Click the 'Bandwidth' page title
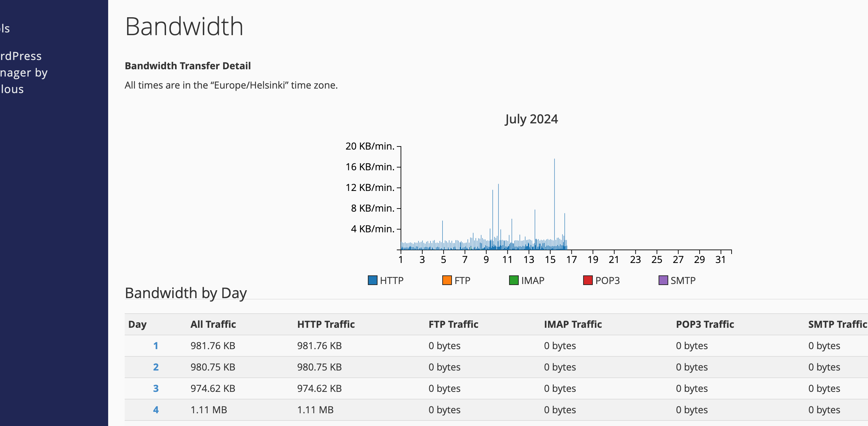The image size is (868, 426). [x=184, y=26]
